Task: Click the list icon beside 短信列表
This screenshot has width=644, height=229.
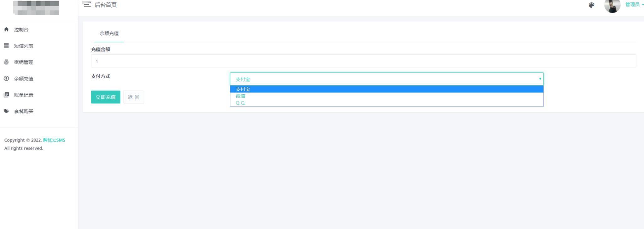Action: click(6, 46)
